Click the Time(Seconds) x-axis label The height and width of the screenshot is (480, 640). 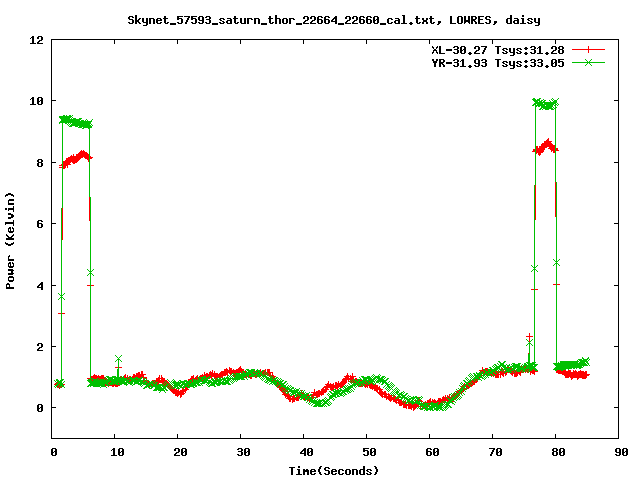pyautogui.click(x=333, y=471)
